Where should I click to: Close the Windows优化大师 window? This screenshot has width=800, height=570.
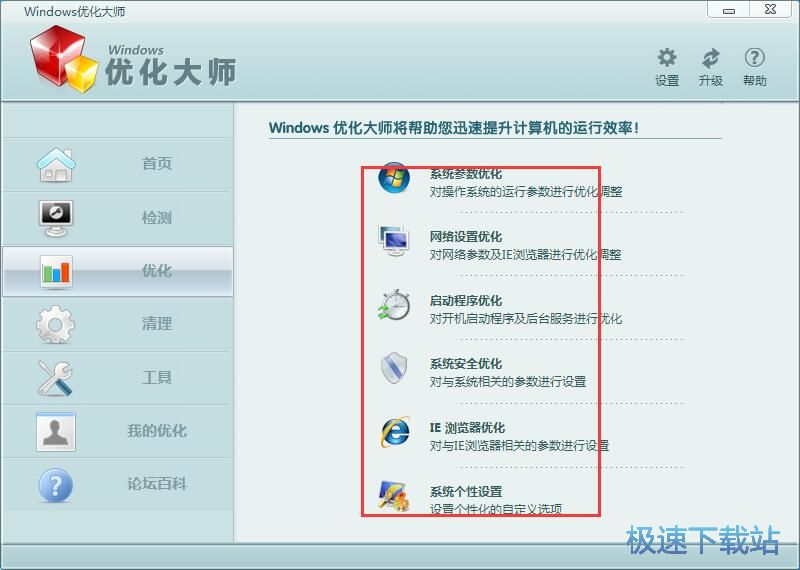[771, 10]
